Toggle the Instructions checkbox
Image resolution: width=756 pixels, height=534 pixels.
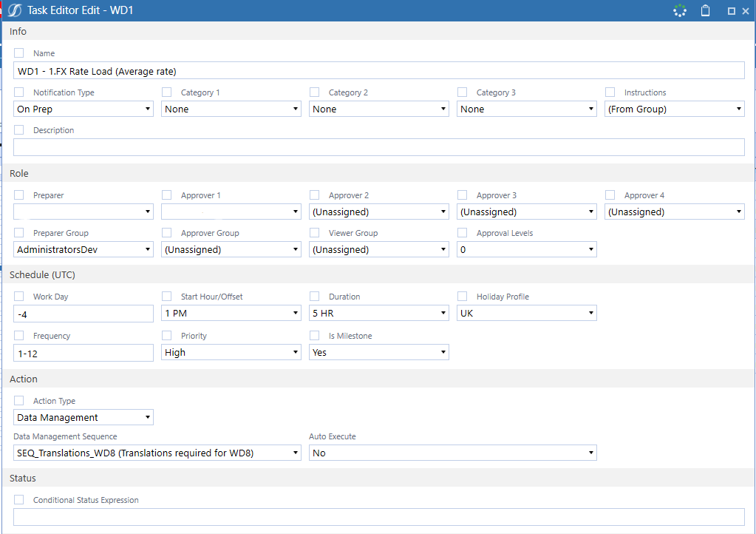click(x=610, y=92)
